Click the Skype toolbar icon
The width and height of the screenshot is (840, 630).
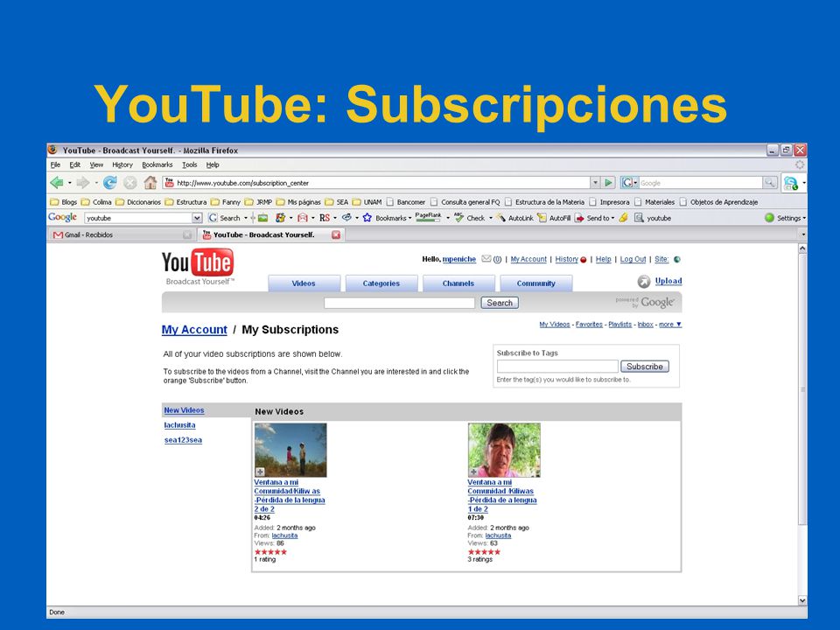(x=791, y=183)
